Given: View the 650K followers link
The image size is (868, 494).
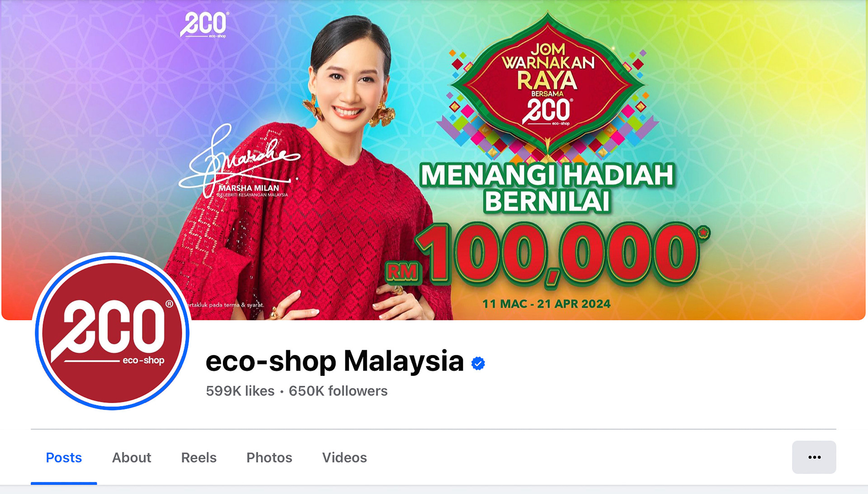Looking at the screenshot, I should coord(338,391).
